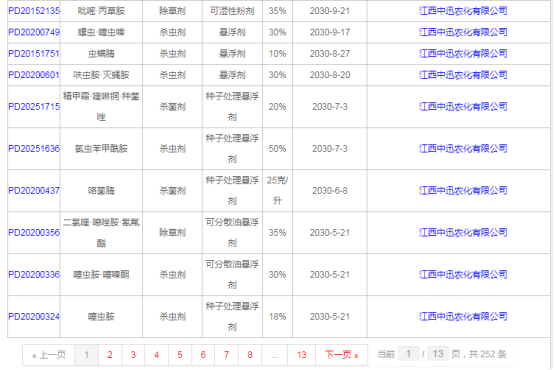Viewport: 554px width, 370px height.
Task: Go to previous page with 上一页
Action: [49, 355]
